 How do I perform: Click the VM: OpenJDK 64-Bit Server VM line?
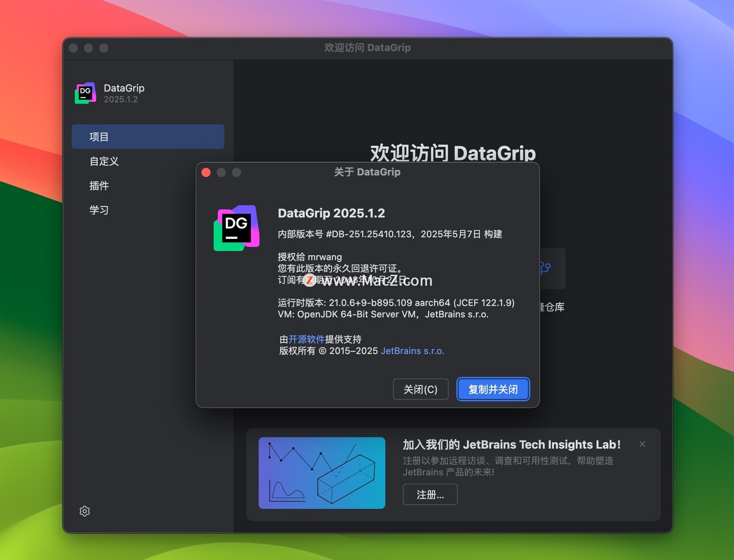point(383,314)
